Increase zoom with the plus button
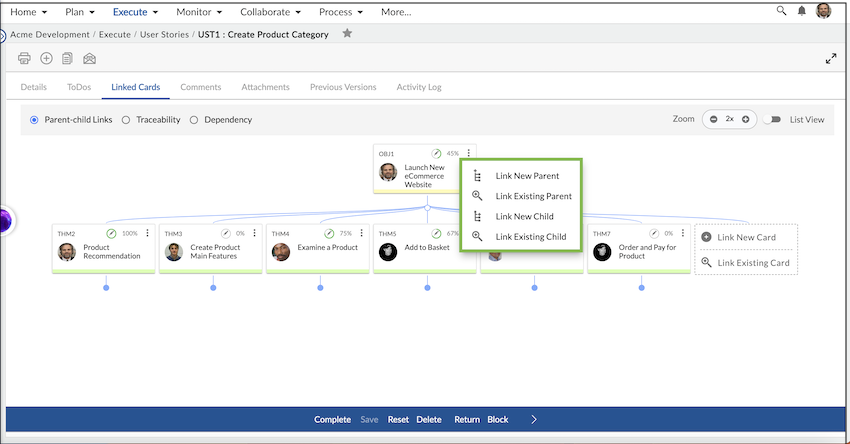This screenshot has height=444, width=850. coord(745,119)
